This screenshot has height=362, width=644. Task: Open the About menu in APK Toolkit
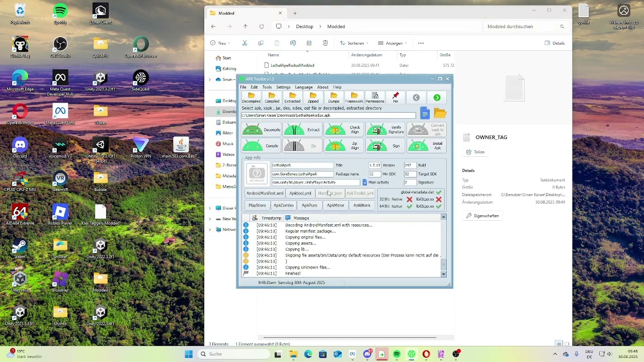point(323,87)
